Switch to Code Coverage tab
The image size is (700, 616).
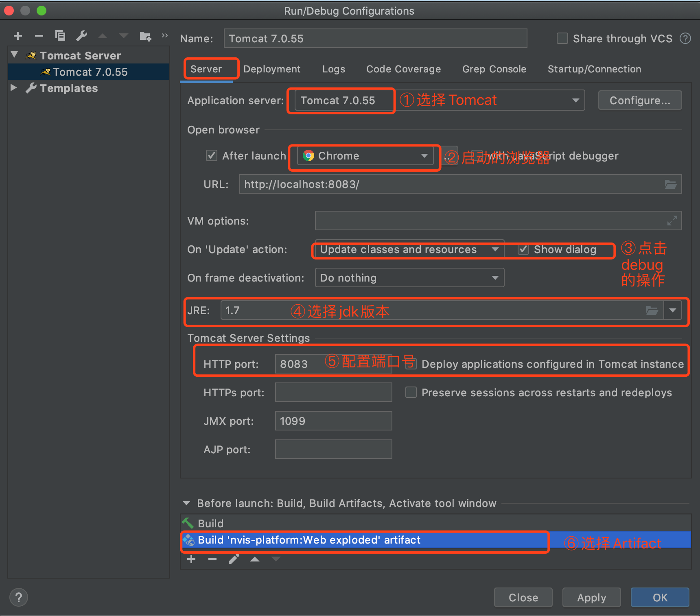[403, 69]
